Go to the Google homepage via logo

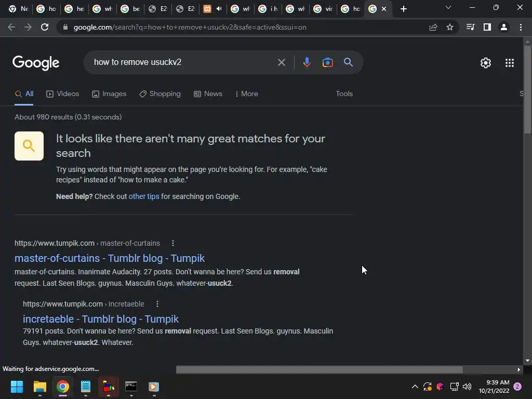[36, 63]
